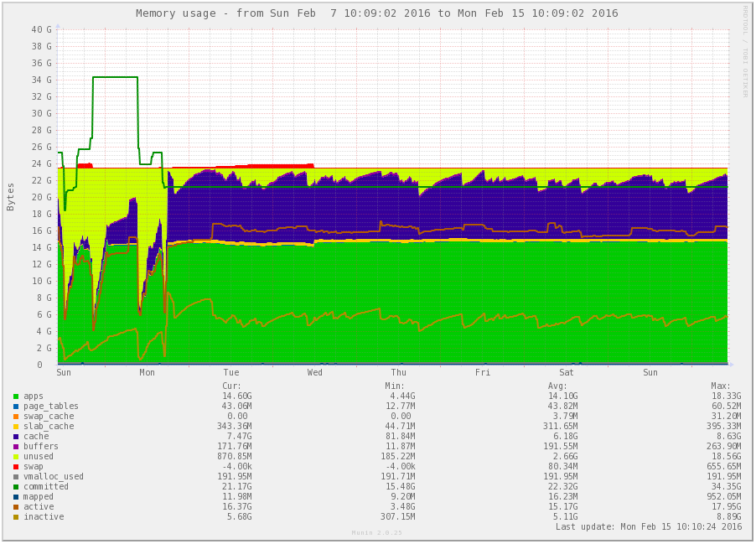Click the unused legend color swatch

(x=16, y=457)
